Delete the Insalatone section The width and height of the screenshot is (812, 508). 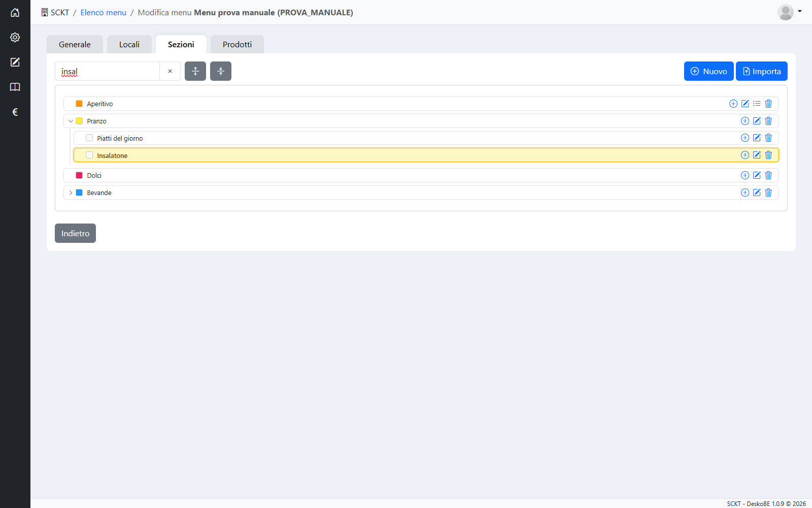pyautogui.click(x=768, y=155)
